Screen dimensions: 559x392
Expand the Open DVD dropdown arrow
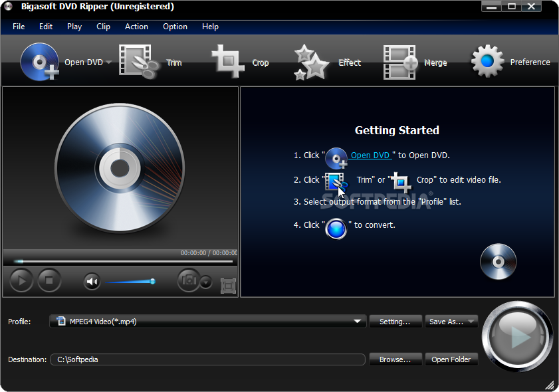[108, 62]
